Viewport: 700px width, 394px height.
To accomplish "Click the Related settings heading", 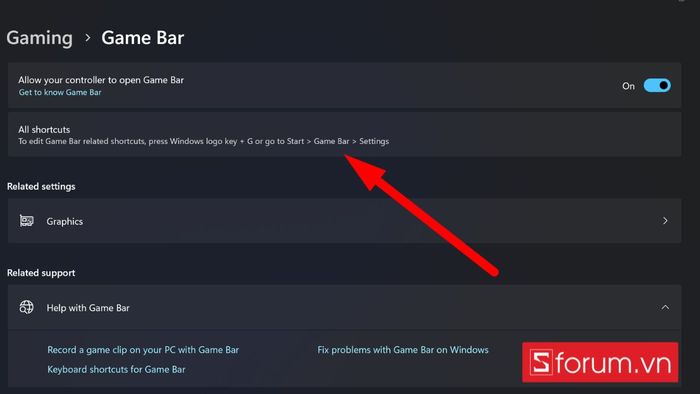I will 41,187.
